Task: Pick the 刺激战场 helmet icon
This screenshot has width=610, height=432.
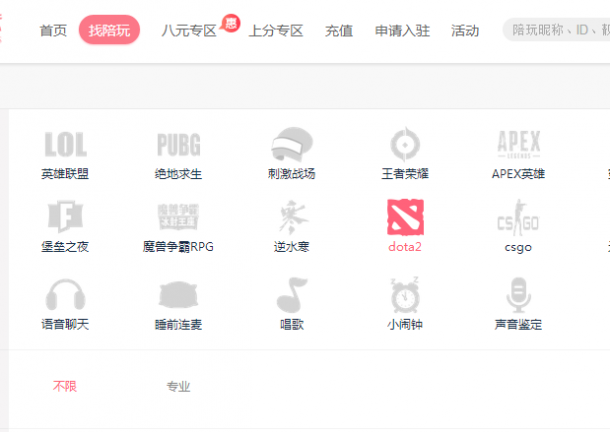Action: [292, 144]
